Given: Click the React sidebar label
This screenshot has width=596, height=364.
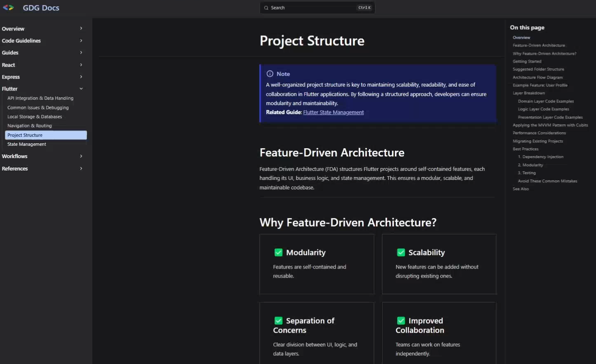Looking at the screenshot, I should [x=8, y=65].
